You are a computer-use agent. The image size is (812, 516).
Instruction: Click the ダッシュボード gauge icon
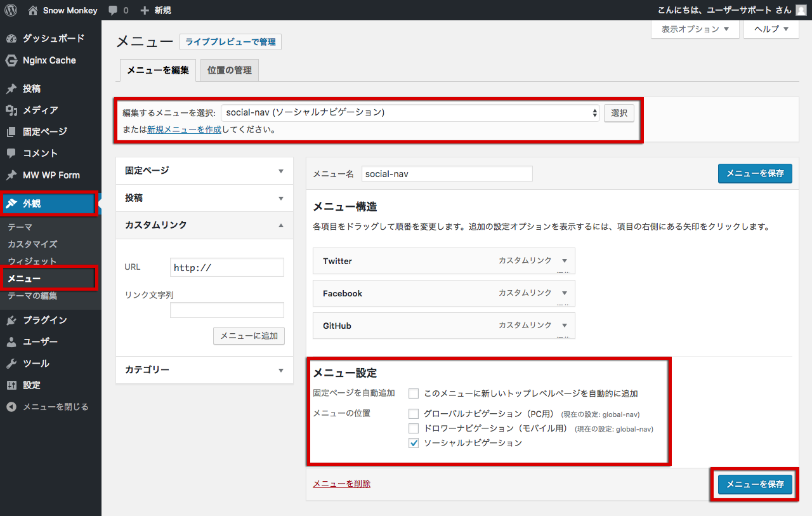coord(11,39)
